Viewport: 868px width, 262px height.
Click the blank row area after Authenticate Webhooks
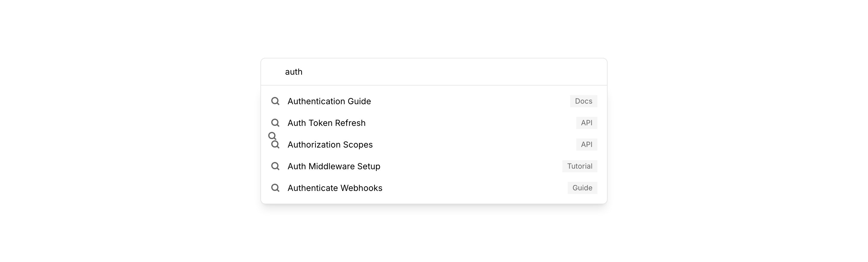pos(472,188)
